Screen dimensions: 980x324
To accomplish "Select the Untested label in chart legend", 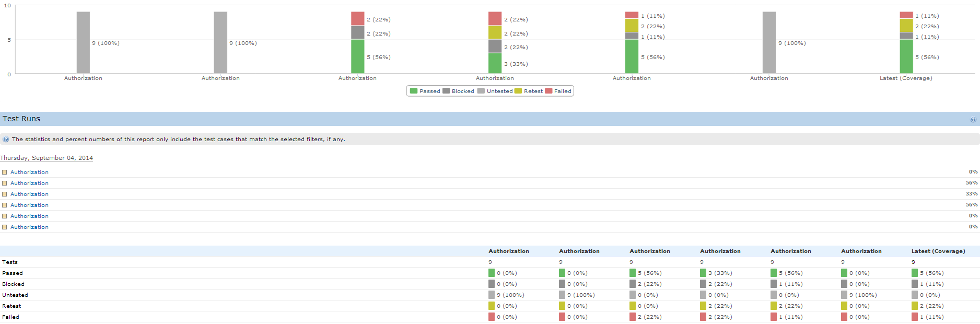I will click(499, 91).
